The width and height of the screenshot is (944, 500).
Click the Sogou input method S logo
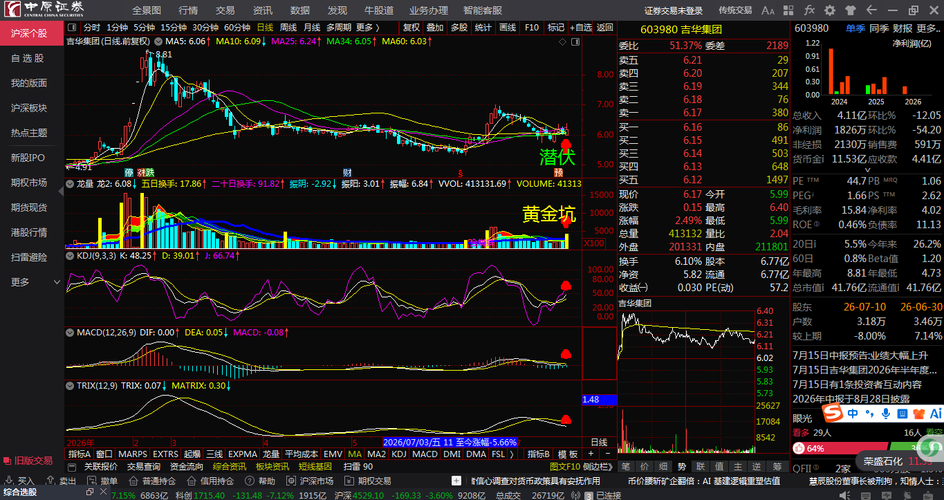pyautogui.click(x=833, y=413)
